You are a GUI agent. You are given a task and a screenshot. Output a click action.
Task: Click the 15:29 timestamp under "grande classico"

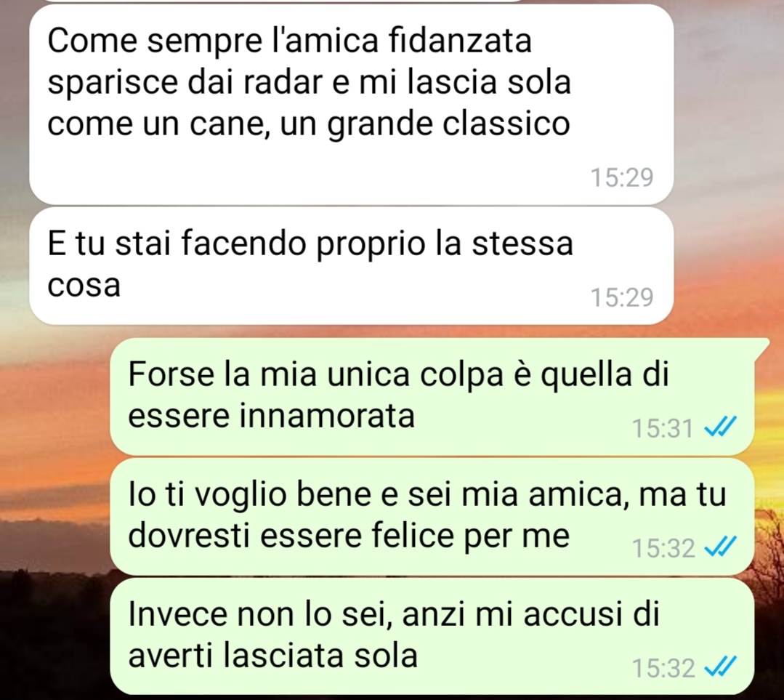[622, 177]
